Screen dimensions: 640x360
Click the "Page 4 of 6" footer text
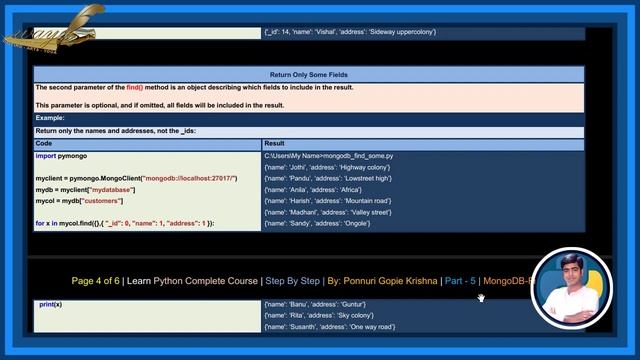coord(96,281)
